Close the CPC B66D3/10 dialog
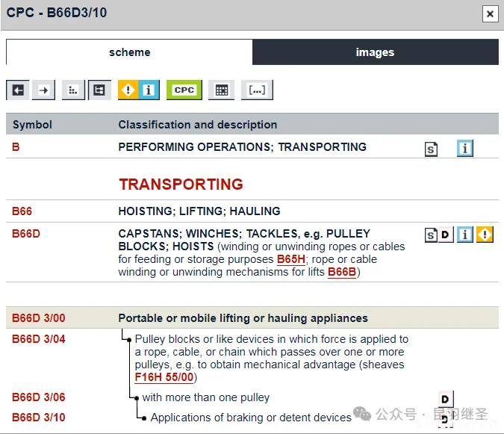 [489, 13]
